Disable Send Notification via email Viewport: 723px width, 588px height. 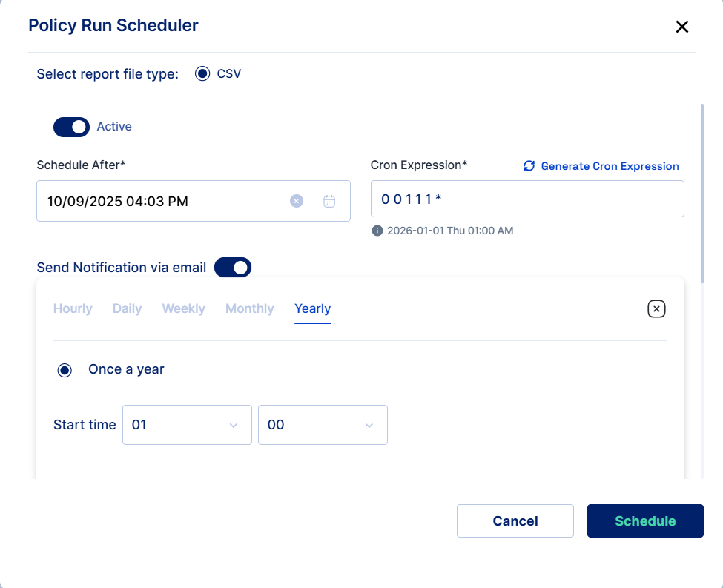(x=233, y=268)
